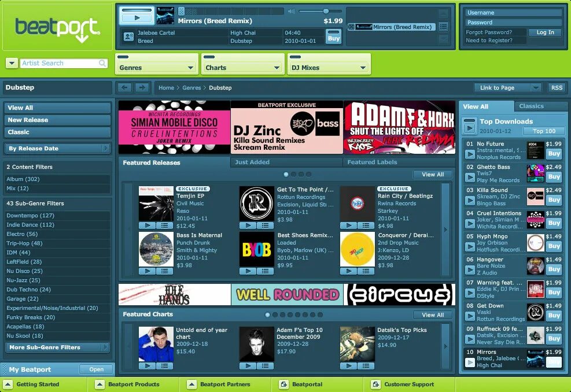The width and height of the screenshot is (571, 392).
Task: Open the My Beatport panel
Action: (x=96, y=369)
